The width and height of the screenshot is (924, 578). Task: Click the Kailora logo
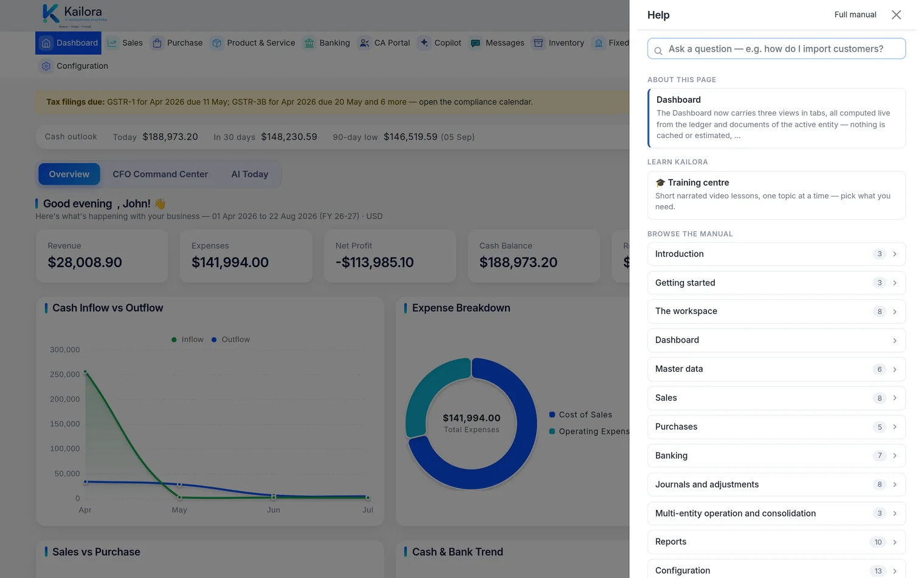point(75,15)
